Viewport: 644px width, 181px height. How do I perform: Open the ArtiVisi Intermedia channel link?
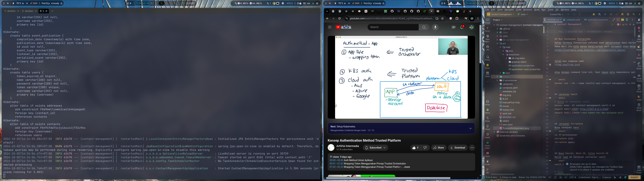[347, 146]
